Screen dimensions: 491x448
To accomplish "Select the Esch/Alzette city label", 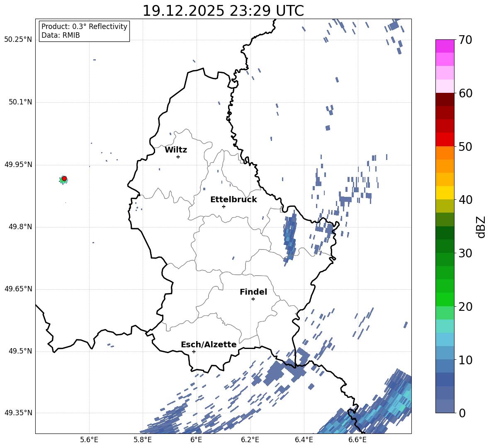I will 209,344.
